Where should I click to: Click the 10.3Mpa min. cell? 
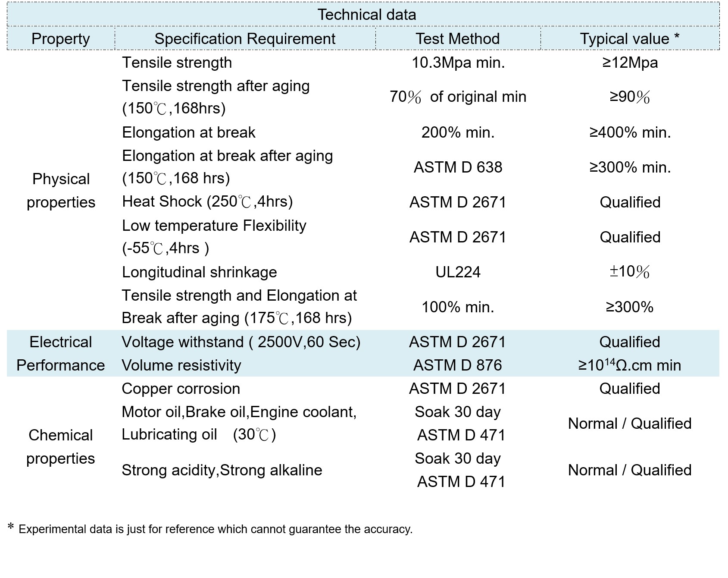pyautogui.click(x=458, y=63)
